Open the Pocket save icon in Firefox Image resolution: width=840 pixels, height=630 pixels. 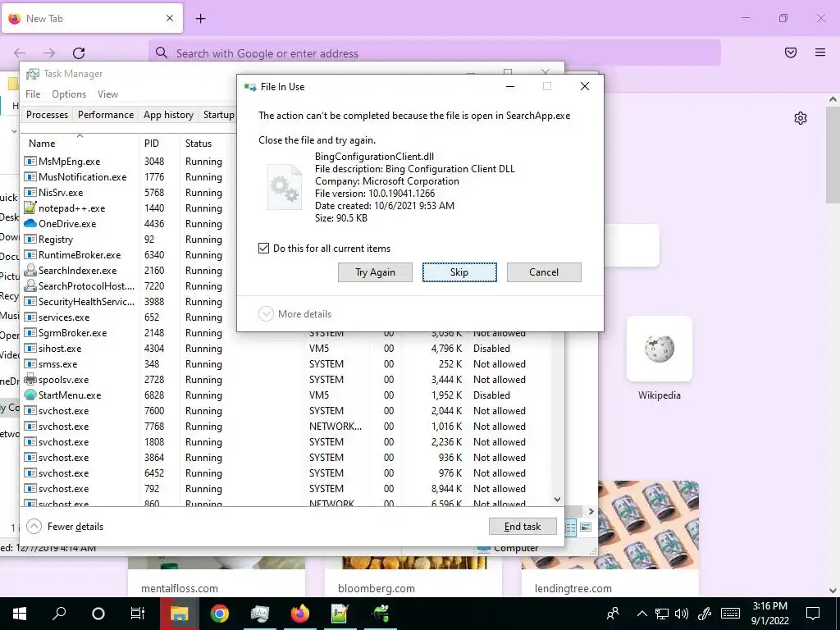tap(791, 52)
